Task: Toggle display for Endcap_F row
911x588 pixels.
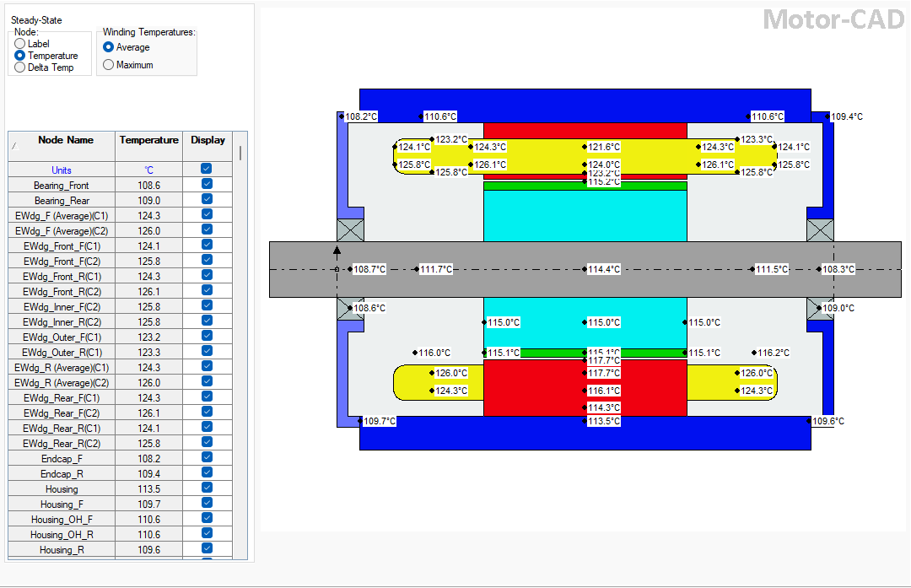Action: [207, 456]
